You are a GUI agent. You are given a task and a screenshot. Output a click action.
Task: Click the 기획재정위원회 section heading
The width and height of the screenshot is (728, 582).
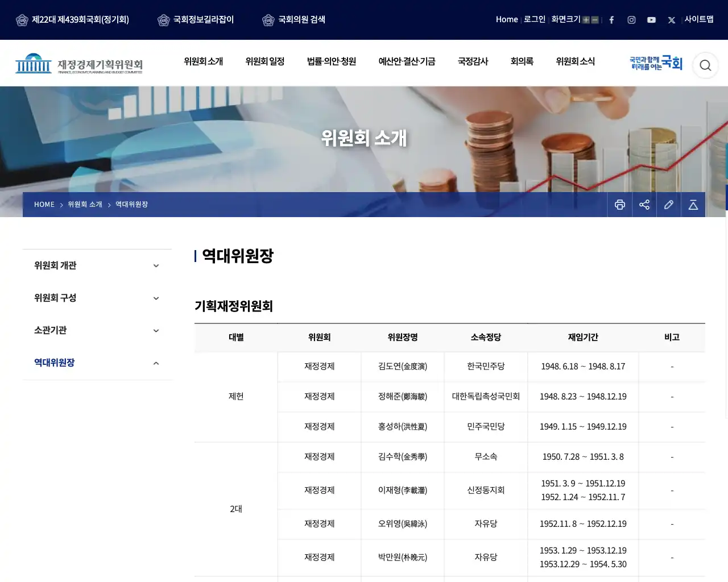click(x=234, y=306)
